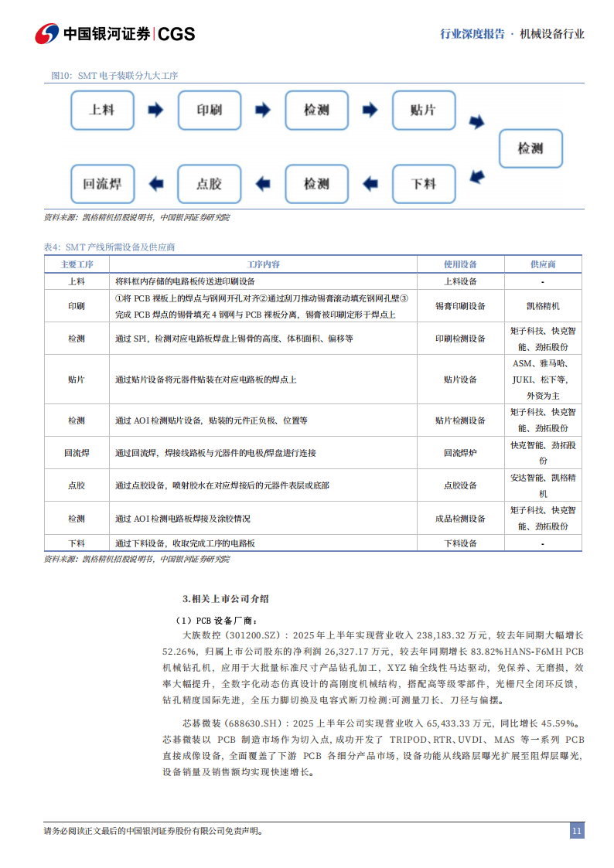Click description 通过 AOI 检测电路板焊接及涂胶情况
Screen dimensions: 614x868
(182, 519)
